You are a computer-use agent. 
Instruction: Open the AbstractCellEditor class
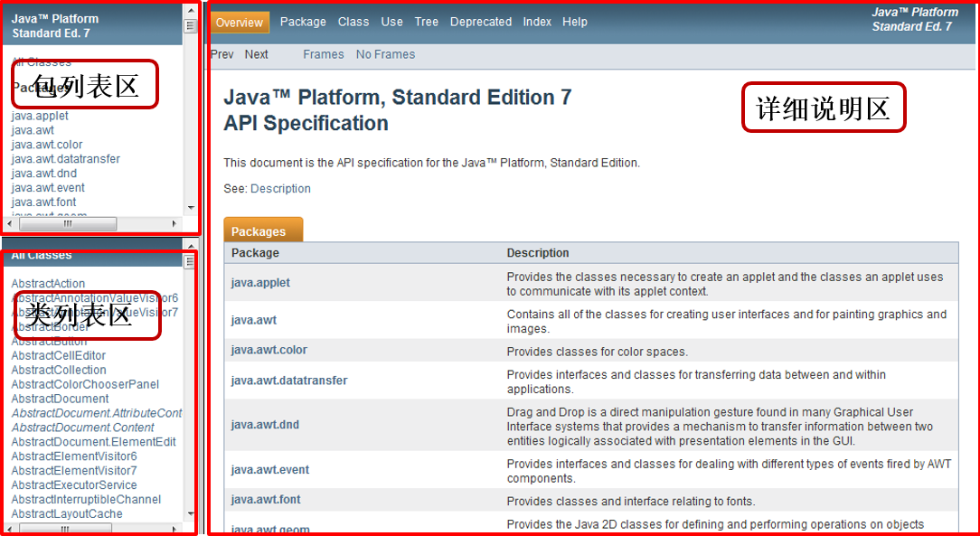[59, 355]
